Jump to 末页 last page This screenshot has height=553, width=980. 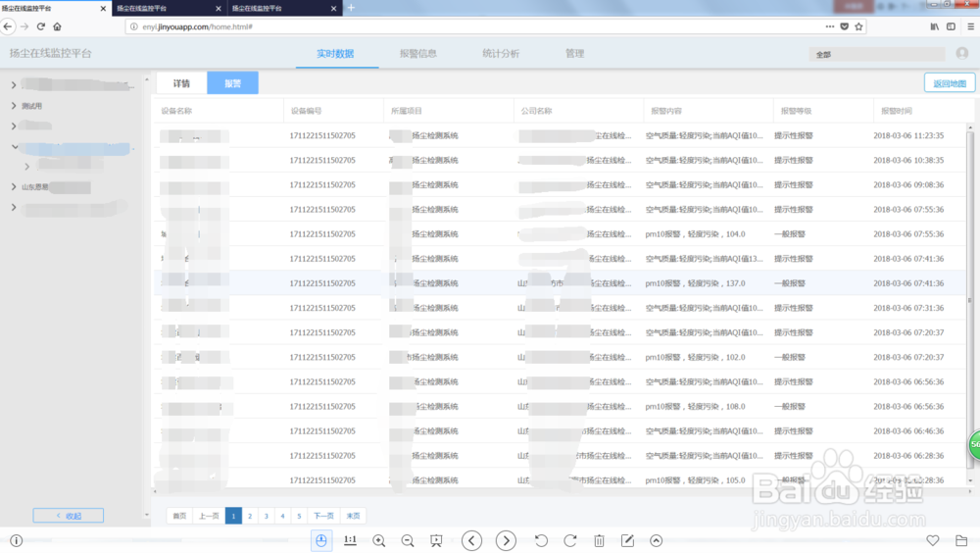point(353,516)
